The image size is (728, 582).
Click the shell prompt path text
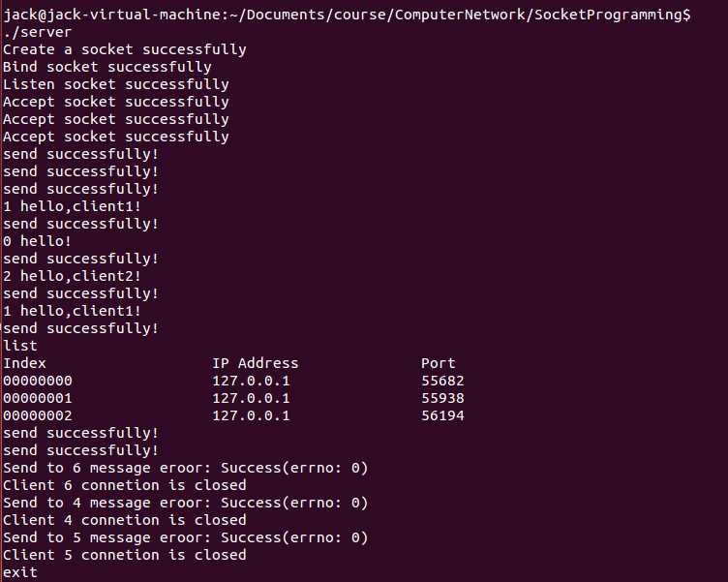coord(347,15)
